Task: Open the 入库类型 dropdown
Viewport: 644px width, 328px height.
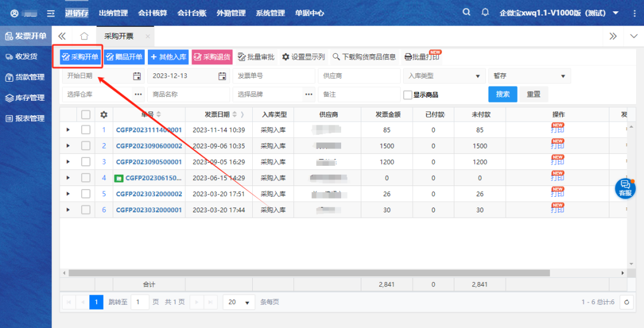Action: pyautogui.click(x=444, y=76)
